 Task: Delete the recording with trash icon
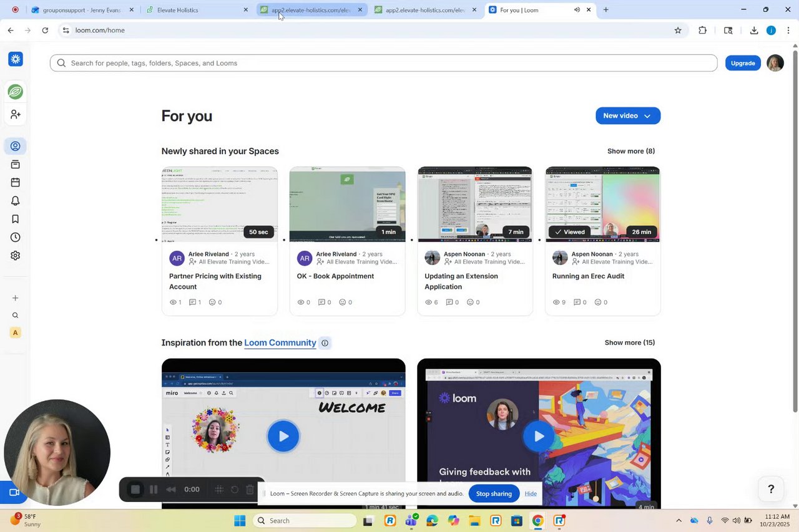(x=250, y=490)
